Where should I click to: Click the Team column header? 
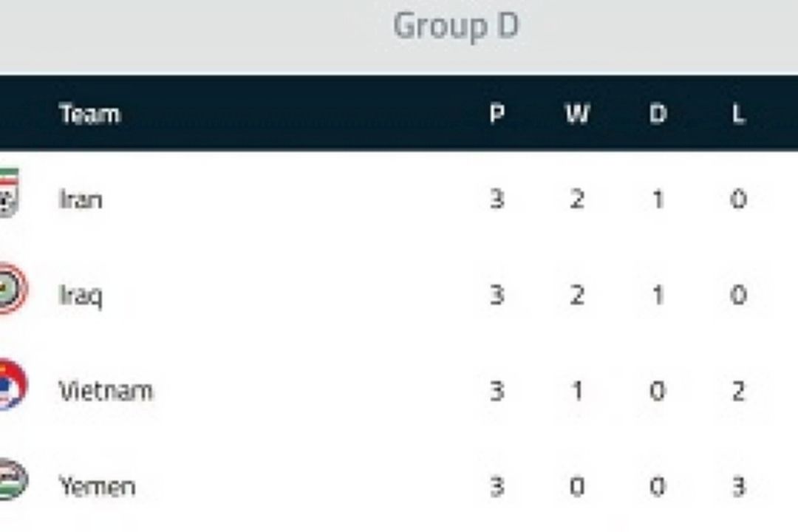[x=89, y=114]
